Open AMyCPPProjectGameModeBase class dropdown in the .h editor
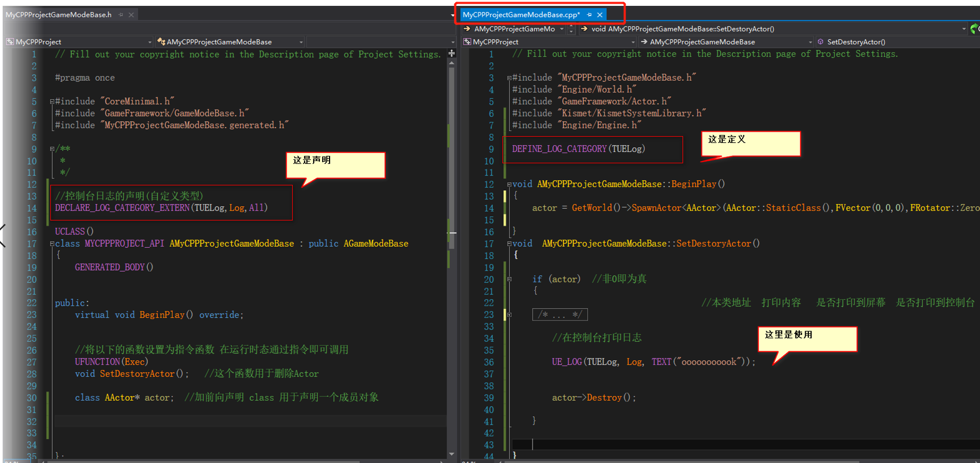This screenshot has height=463, width=980. (x=230, y=41)
